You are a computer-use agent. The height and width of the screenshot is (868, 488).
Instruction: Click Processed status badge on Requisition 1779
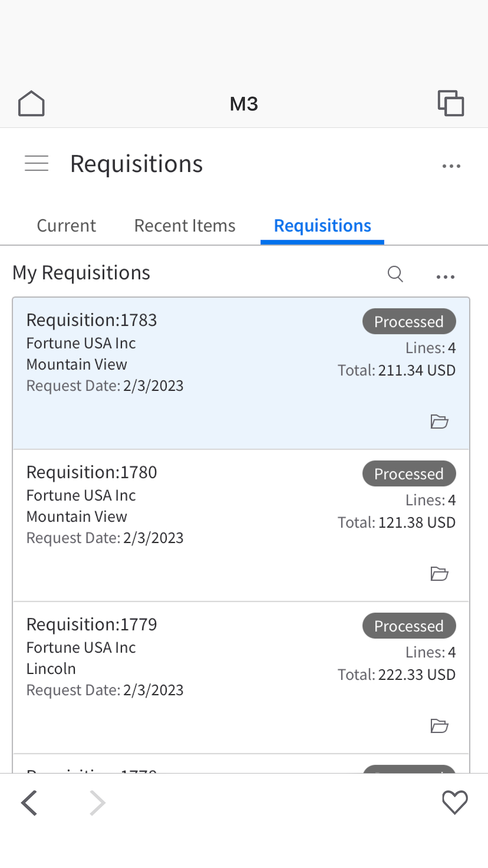click(x=409, y=626)
